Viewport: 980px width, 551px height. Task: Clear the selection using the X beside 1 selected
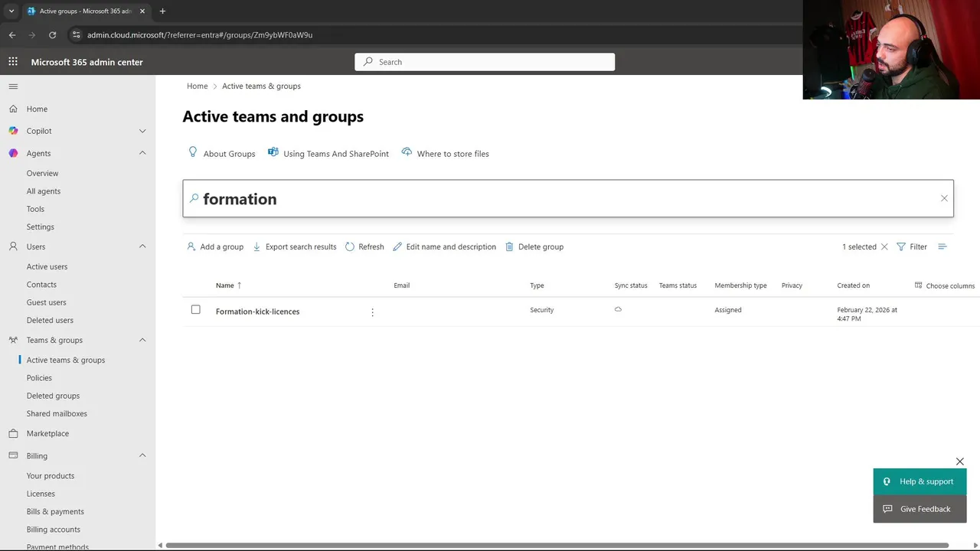click(884, 246)
